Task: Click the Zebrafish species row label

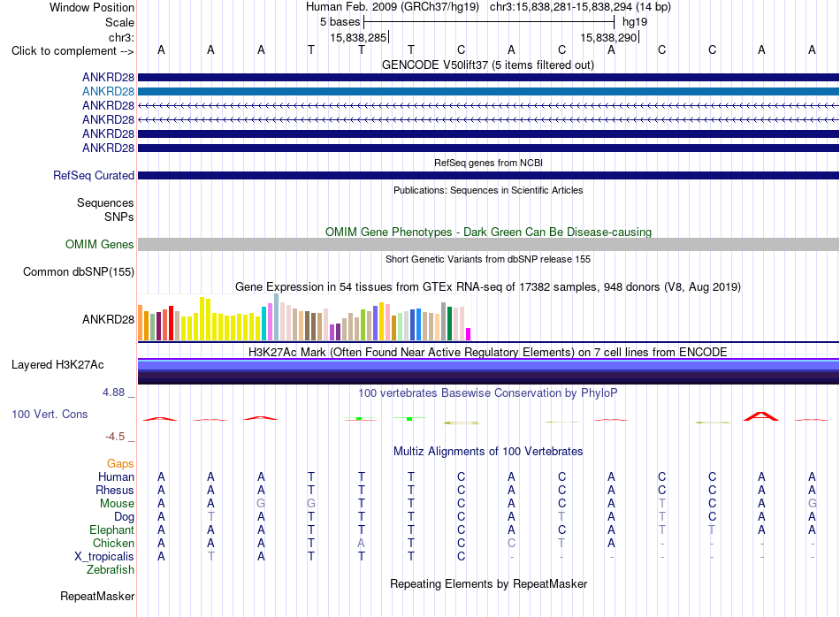Action: (x=111, y=569)
